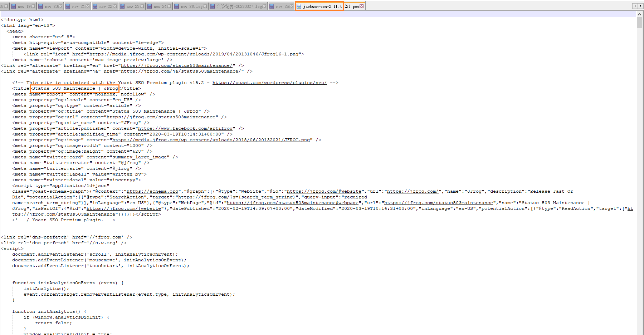Image resolution: width=644 pixels, height=335 pixels.
Task: Click the '<html lang="en-US">' line
Action: [x=28, y=26]
